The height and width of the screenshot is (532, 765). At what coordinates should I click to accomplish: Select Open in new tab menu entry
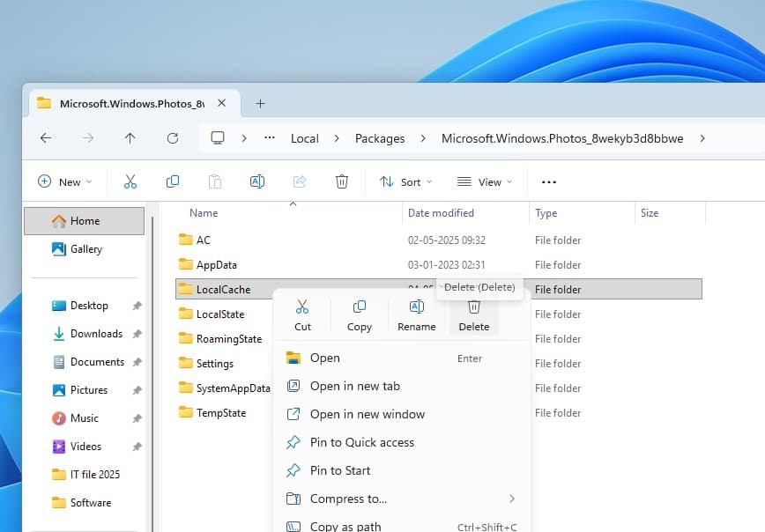354,386
